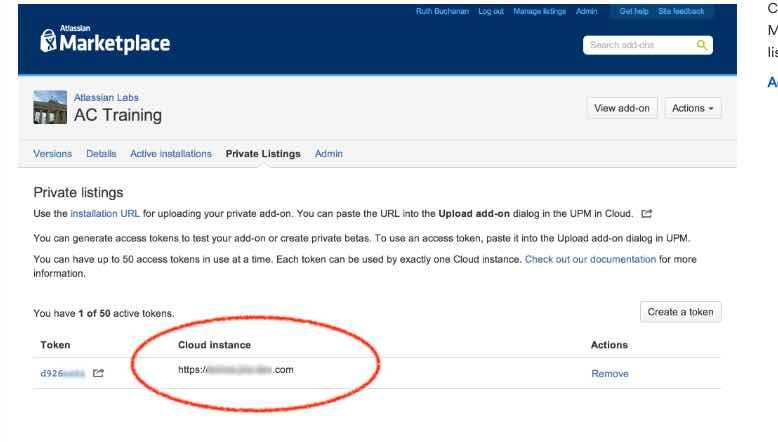778x442 pixels.
Task: Click the View add-on button
Action: [622, 108]
